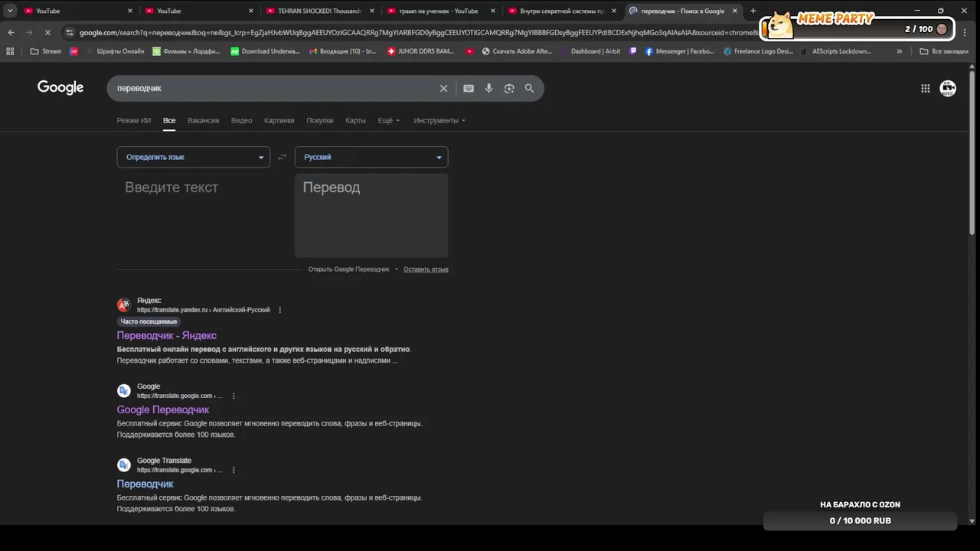This screenshot has height=551, width=980.
Task: Open Скачать Adobe After bookmark
Action: (517, 51)
